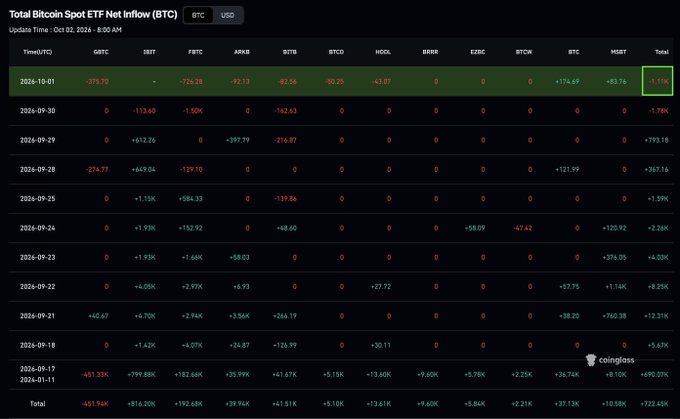Click the +816.20K IBIT grand total

141,404
